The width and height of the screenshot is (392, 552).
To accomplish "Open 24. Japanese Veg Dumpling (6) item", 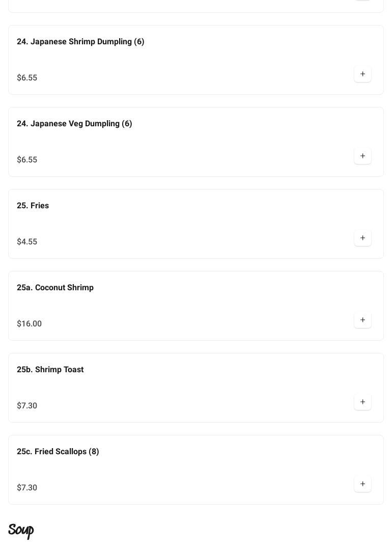I will click(74, 124).
